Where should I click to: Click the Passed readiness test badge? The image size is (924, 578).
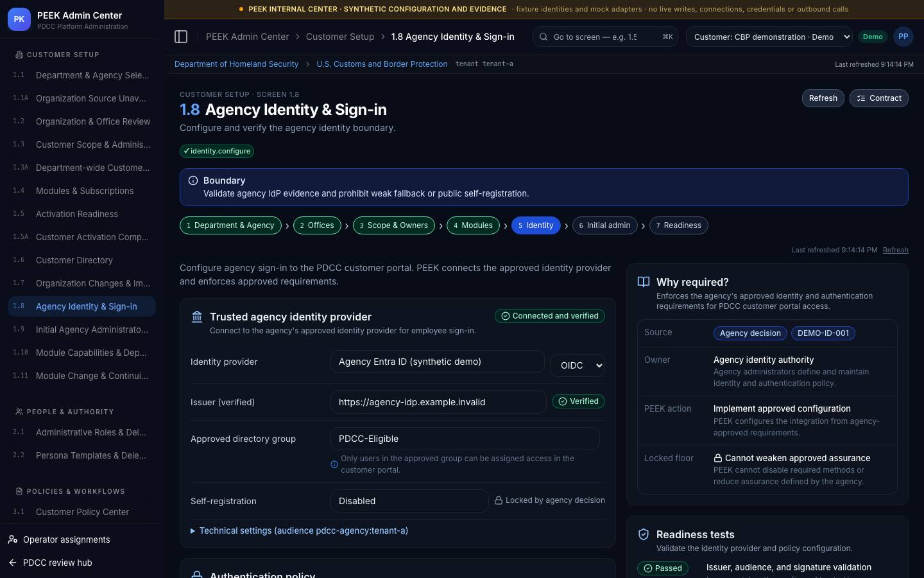coord(663,568)
